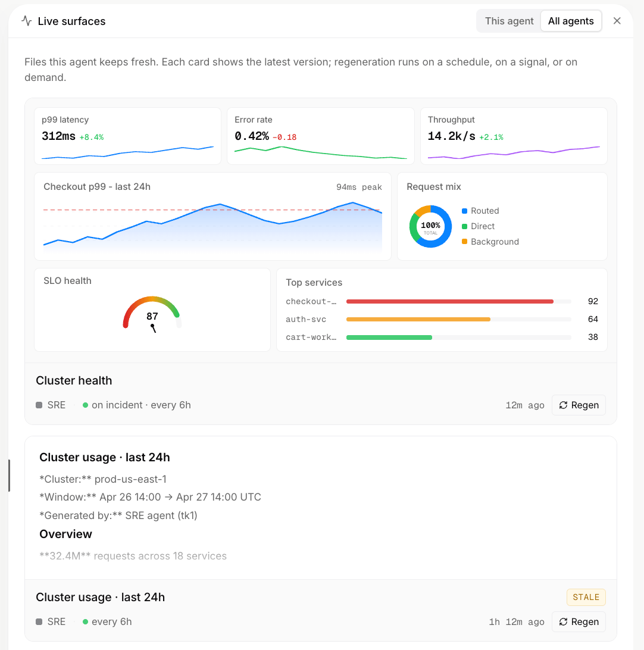Image resolution: width=644 pixels, height=650 pixels.
Task: Click the '14.2k/s' throughput value
Action: point(451,136)
